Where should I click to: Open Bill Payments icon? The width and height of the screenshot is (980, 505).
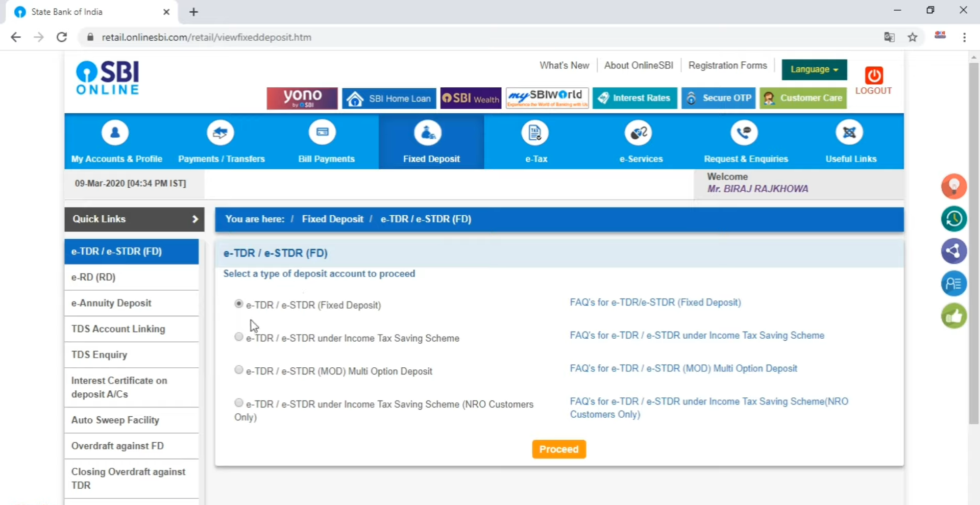323,133
